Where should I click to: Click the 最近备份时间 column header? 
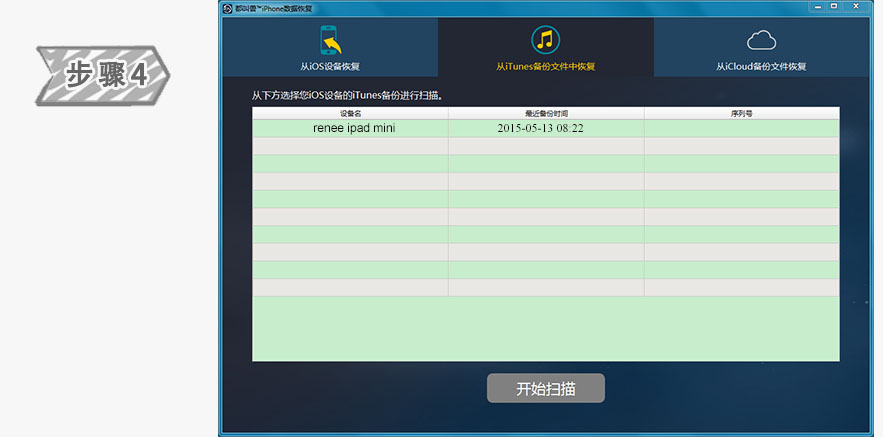click(546, 113)
